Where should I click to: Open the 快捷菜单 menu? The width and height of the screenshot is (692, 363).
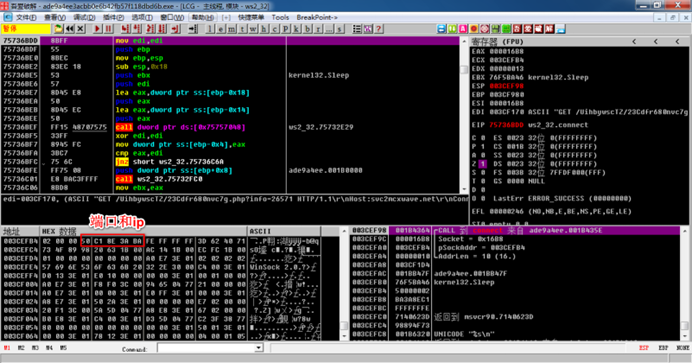(251, 17)
